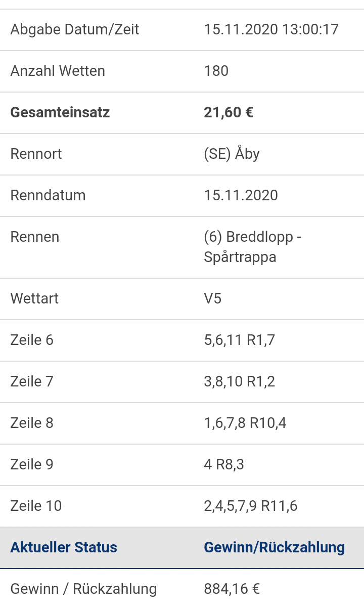Select the total stake 21,60 €
Screen dimensions: 364x607
point(229,112)
